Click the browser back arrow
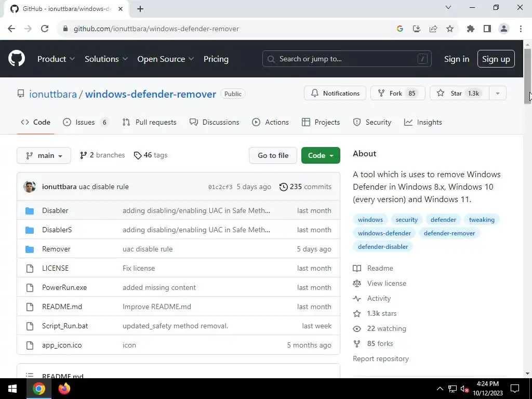The width and height of the screenshot is (532, 399). coord(11,29)
